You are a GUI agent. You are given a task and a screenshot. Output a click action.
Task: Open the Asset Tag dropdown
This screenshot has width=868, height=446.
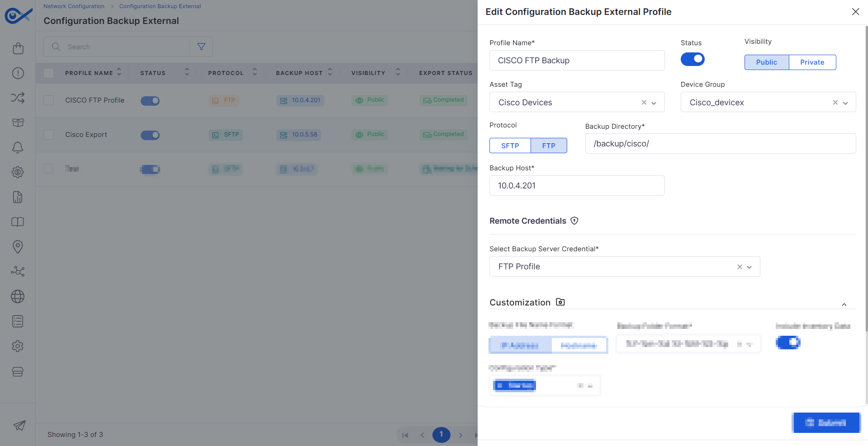[654, 103]
